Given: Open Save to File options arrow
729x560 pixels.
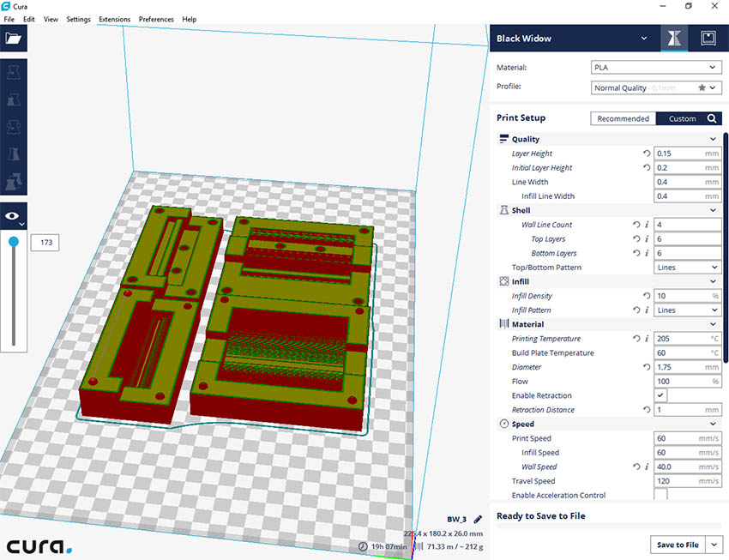Looking at the screenshot, I should [714, 545].
